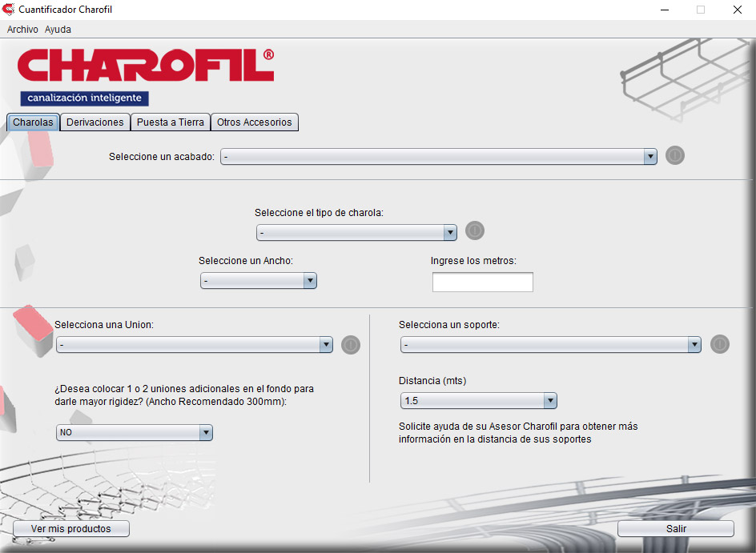The height and width of the screenshot is (553, 756).
Task: Click the 'Ingrese los metros:' label
Action: 473,261
